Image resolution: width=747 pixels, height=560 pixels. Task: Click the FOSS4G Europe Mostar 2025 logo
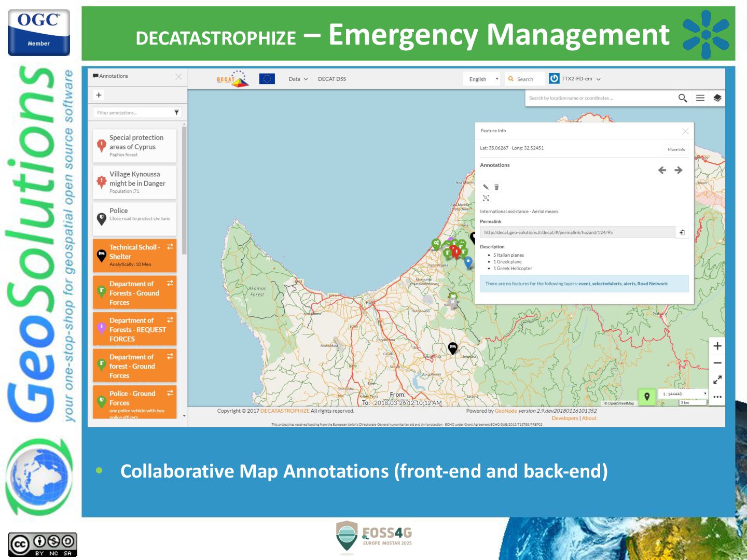(x=374, y=537)
